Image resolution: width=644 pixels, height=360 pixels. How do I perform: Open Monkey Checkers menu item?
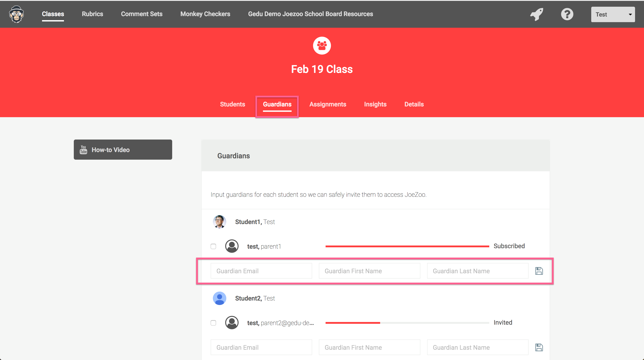205,14
